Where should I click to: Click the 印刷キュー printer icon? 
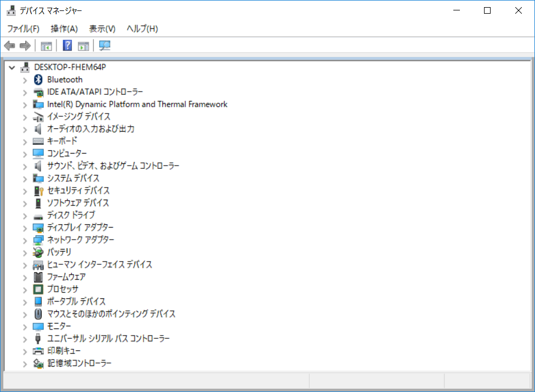pos(38,351)
